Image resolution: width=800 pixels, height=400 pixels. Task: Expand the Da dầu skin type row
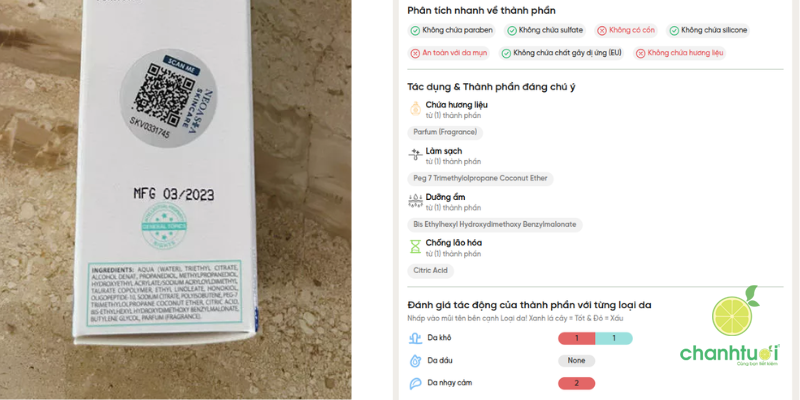tap(502, 361)
